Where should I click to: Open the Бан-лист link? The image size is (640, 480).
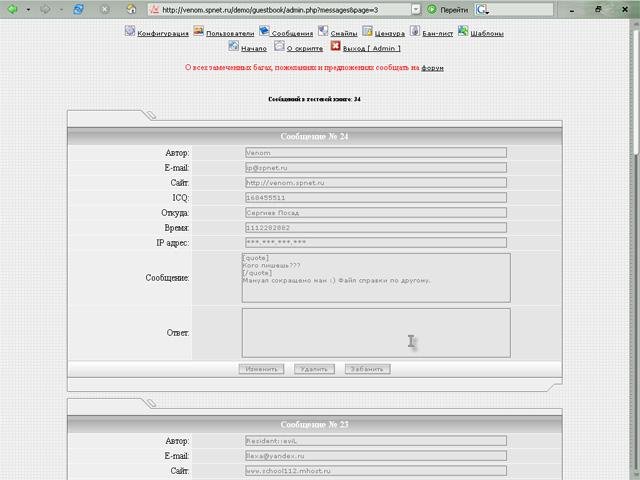(x=438, y=33)
